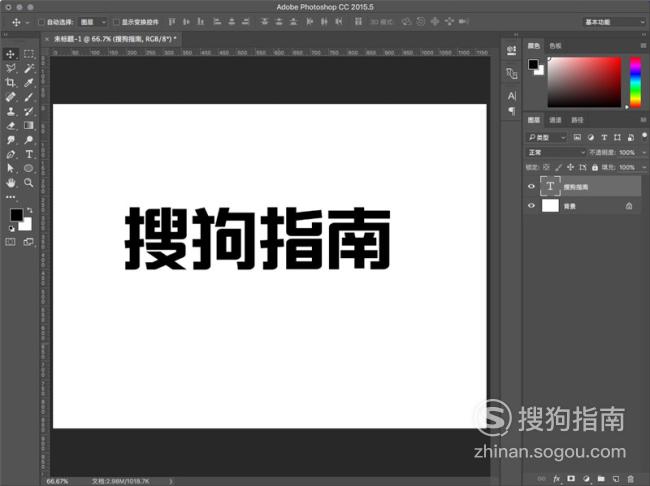Select the Lasso tool
The image size is (650, 486).
pos(10,68)
